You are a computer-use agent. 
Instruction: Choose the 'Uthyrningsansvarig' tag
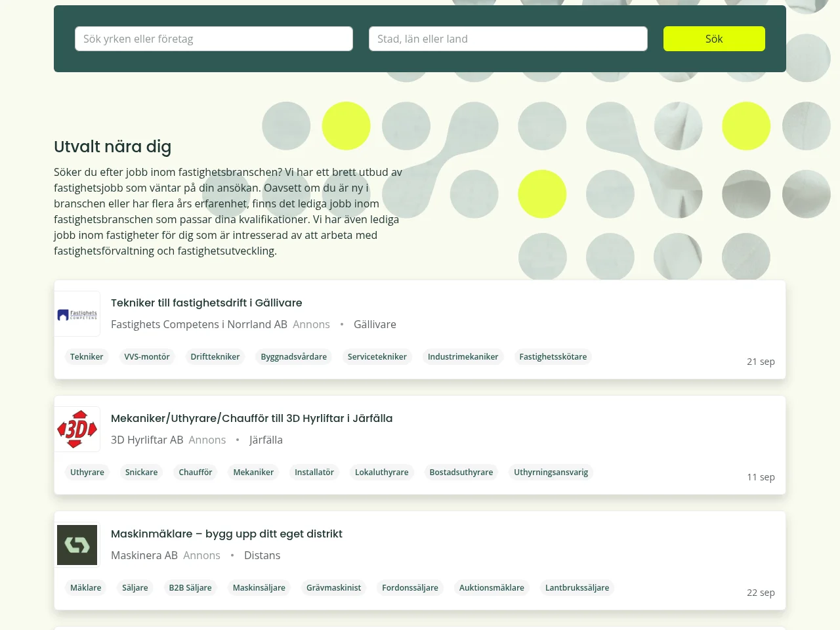coord(551,472)
